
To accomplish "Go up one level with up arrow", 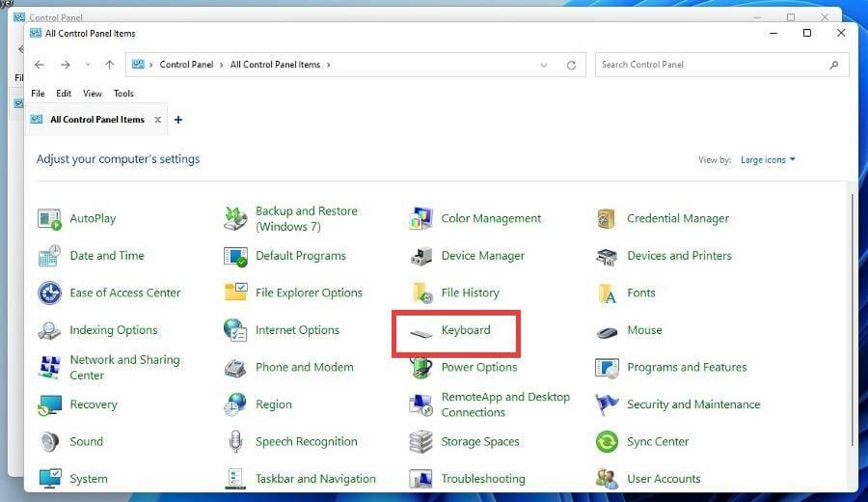I will click(110, 65).
